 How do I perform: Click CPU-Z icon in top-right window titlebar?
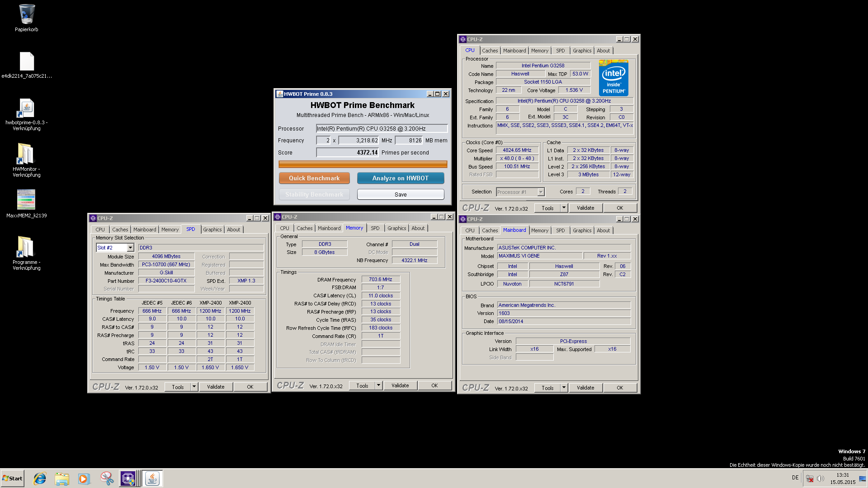[463, 39]
